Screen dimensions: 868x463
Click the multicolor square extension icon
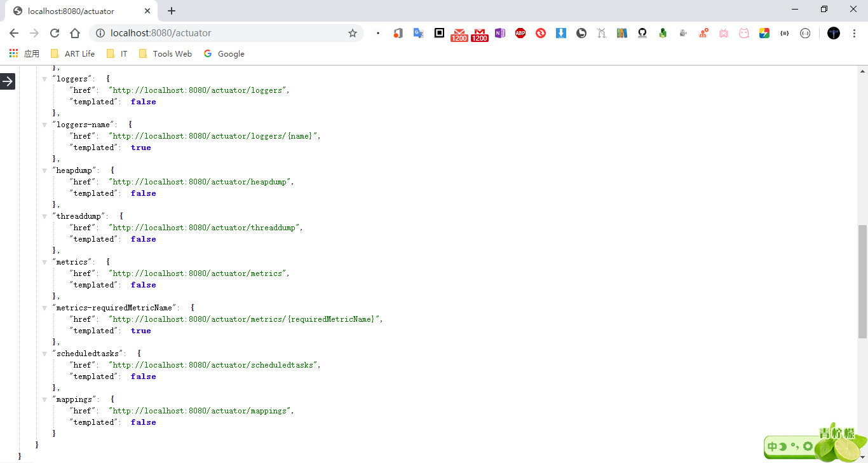[764, 33]
